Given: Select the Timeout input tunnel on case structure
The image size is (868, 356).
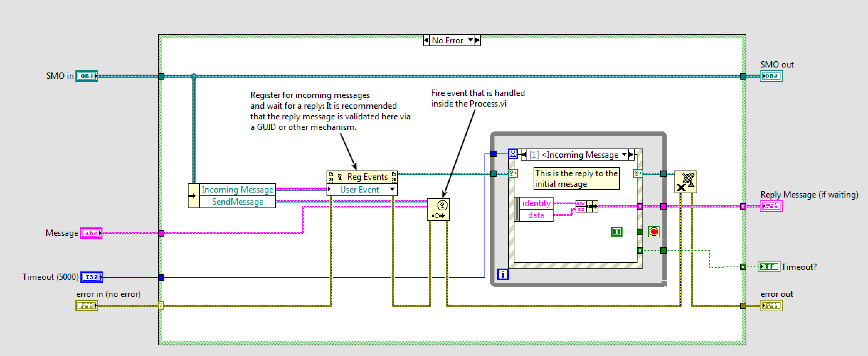Looking at the screenshot, I should (x=161, y=277).
